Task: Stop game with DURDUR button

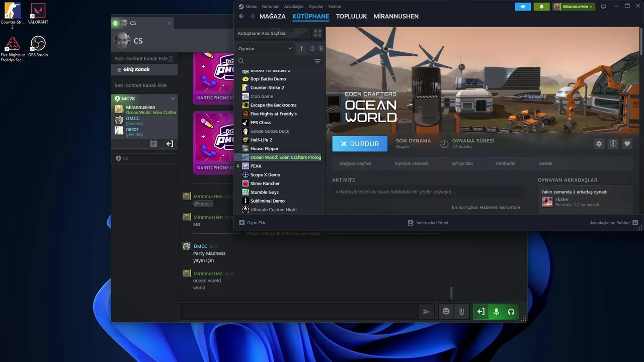Action: (x=360, y=144)
